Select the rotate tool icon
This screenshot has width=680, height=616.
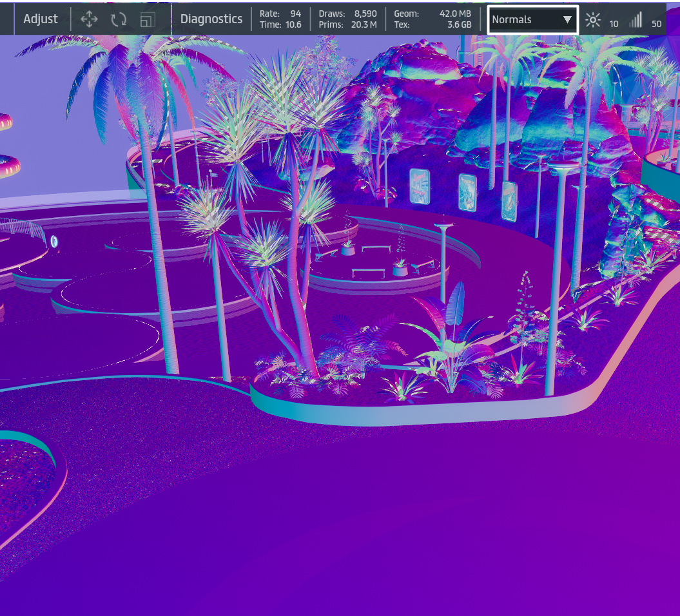click(x=119, y=19)
